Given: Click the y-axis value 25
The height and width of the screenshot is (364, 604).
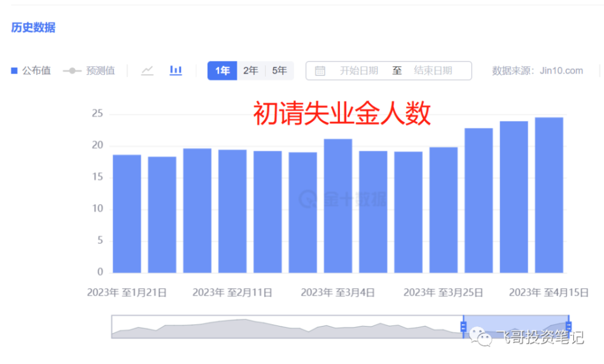Looking at the screenshot, I should pyautogui.click(x=97, y=113).
